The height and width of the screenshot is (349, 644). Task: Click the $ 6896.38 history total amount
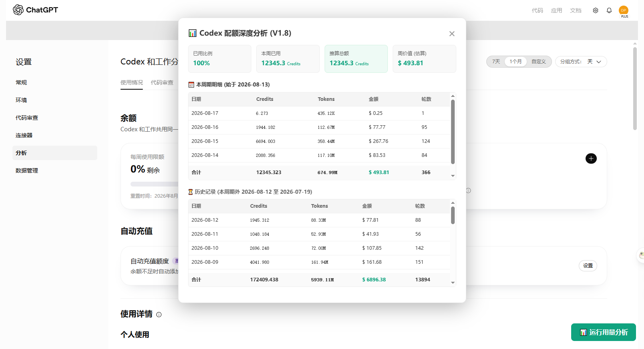pyautogui.click(x=374, y=280)
